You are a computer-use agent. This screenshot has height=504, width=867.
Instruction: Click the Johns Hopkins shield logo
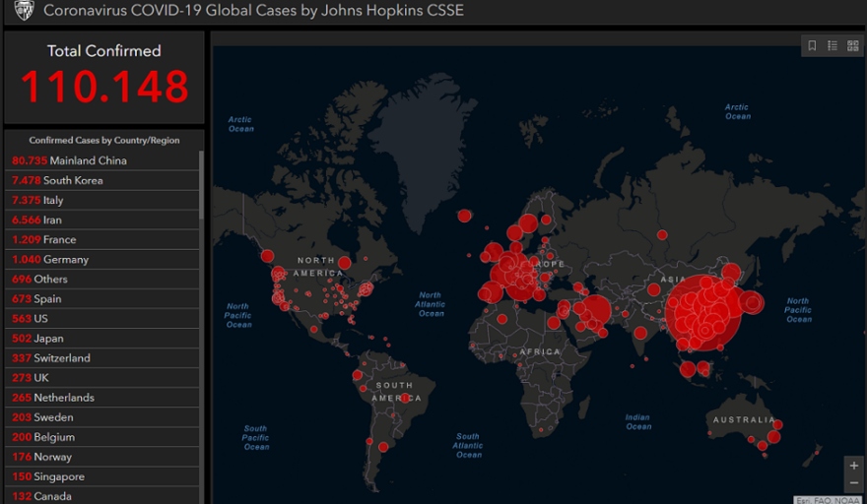click(24, 11)
